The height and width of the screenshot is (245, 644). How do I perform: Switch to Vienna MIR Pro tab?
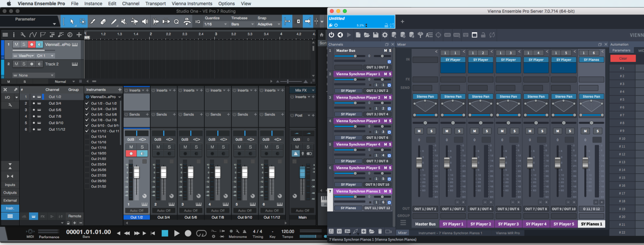(x=507, y=233)
